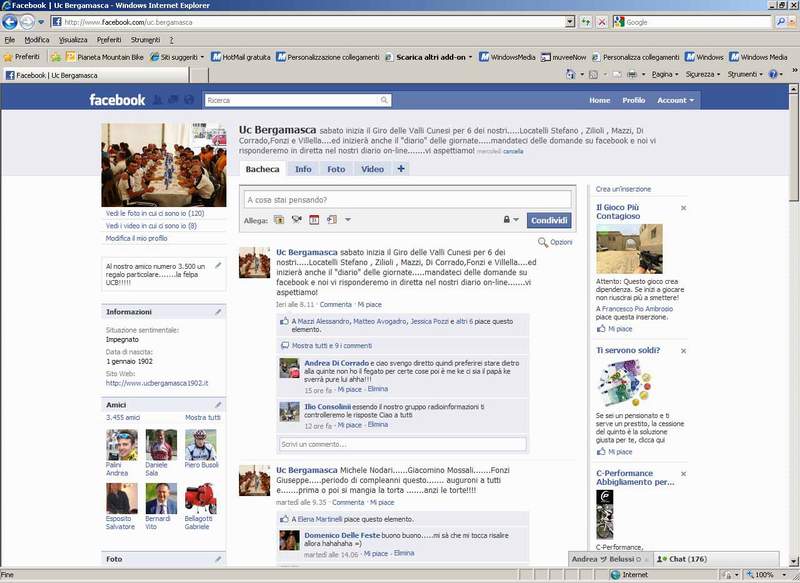
Task: Open the Strumenti command bar dropdown
Action: (745, 74)
